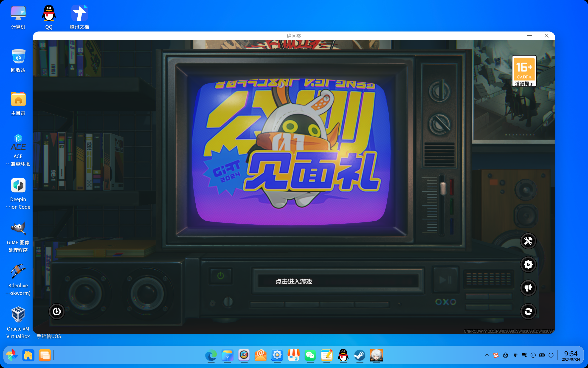
Task: Click Sogou input method tray icon
Action: (496, 355)
